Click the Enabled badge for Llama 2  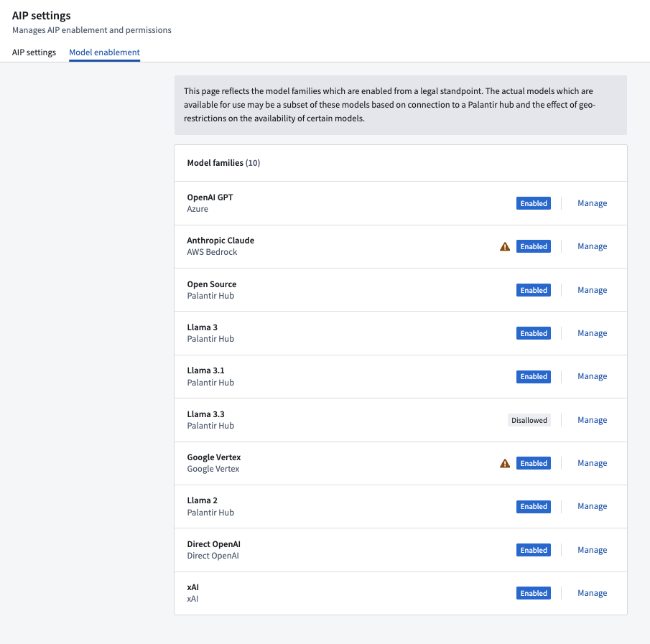click(534, 506)
